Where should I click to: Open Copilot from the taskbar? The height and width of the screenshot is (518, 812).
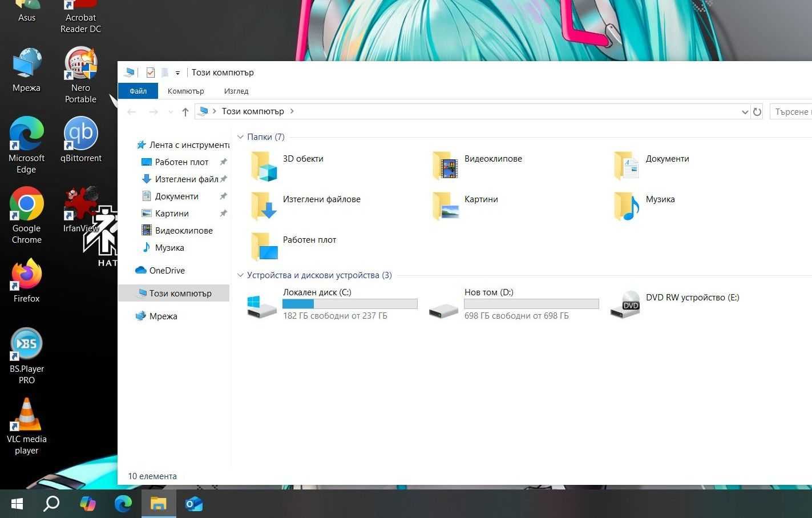tap(88, 504)
